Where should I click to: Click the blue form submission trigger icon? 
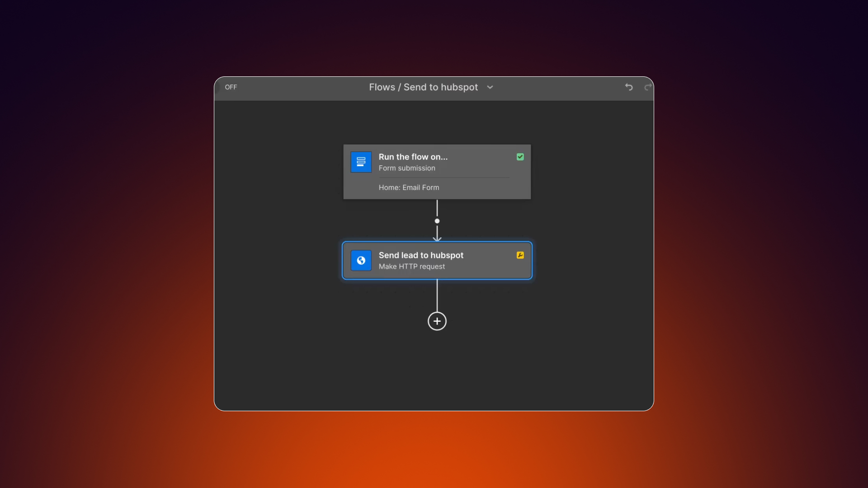361,162
